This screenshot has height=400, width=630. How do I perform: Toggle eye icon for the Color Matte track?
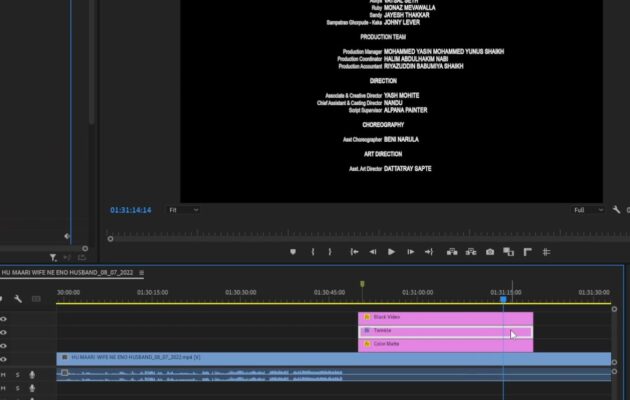(x=4, y=345)
